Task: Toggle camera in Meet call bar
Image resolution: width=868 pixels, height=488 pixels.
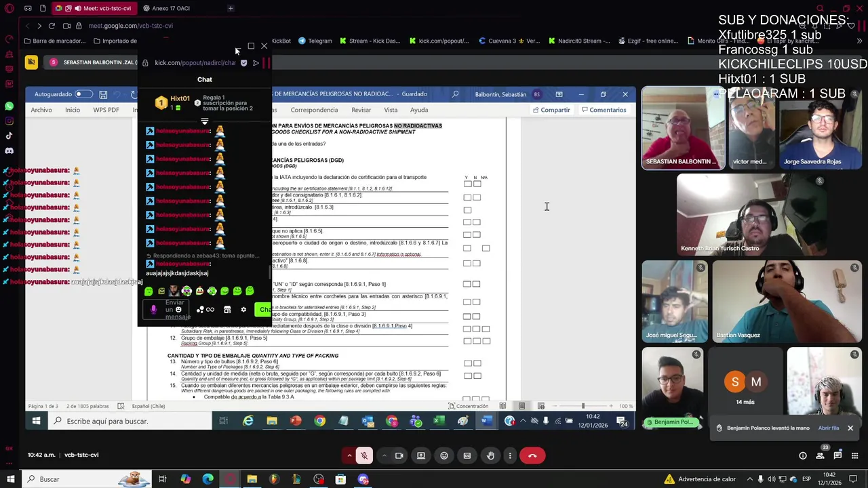Action: point(399,455)
